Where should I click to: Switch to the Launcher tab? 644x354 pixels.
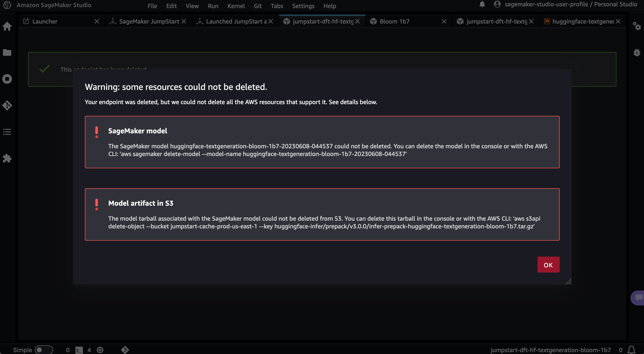tap(61, 21)
